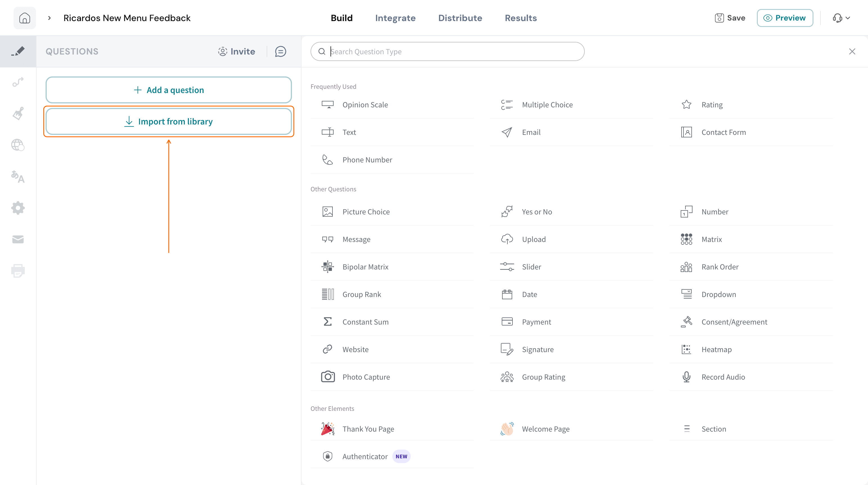Viewport: 868px width, 485px height.
Task: Add a Thank You Page element
Action: [x=392, y=429]
